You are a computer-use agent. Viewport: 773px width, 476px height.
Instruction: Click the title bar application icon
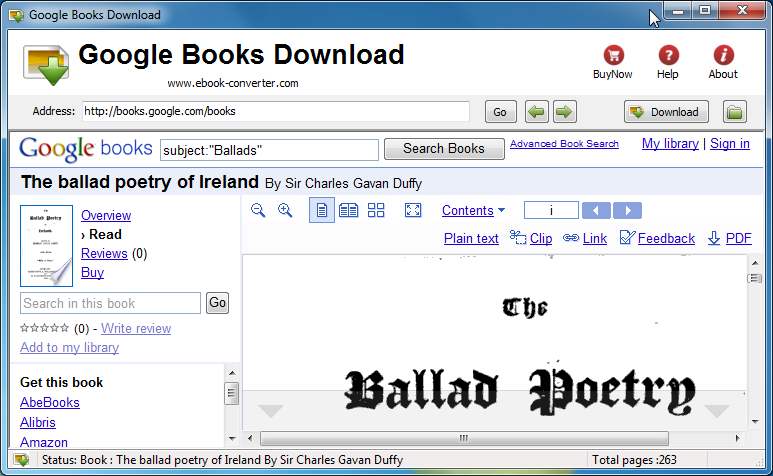[16, 15]
